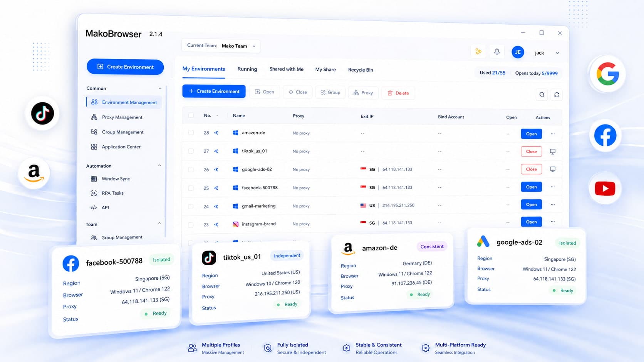The width and height of the screenshot is (644, 362).
Task: Check the box for instagram-brand row
Action: click(x=191, y=225)
